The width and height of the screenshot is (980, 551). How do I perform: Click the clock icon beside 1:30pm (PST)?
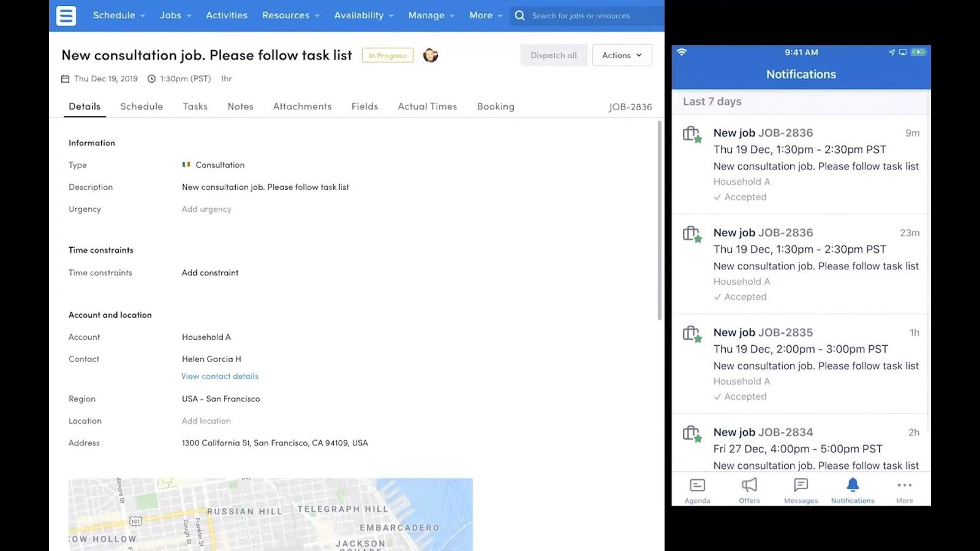pos(152,78)
